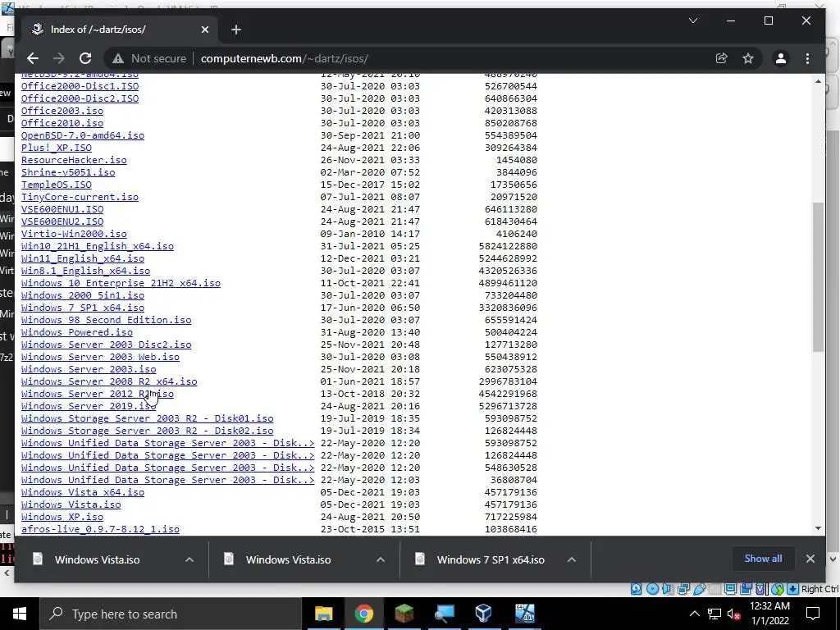The image size is (840, 630).
Task: Close the Index of /~dartz/isos/ tab
Action: click(204, 30)
